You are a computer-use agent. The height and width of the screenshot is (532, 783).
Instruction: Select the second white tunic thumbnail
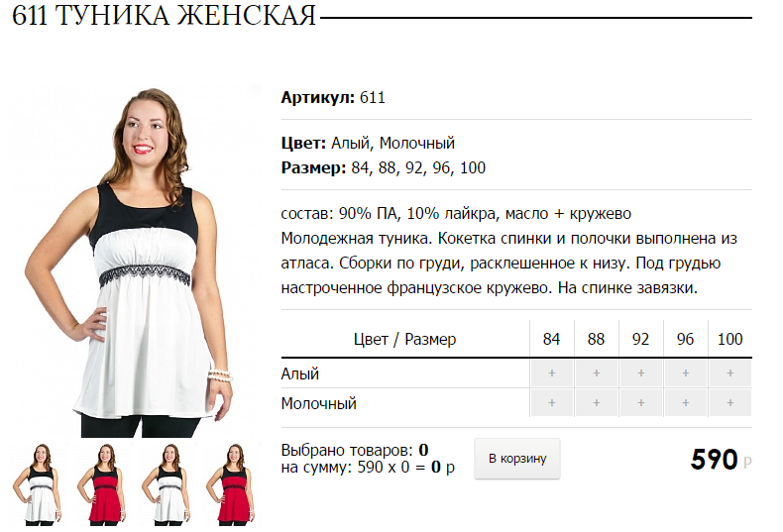pos(168,484)
